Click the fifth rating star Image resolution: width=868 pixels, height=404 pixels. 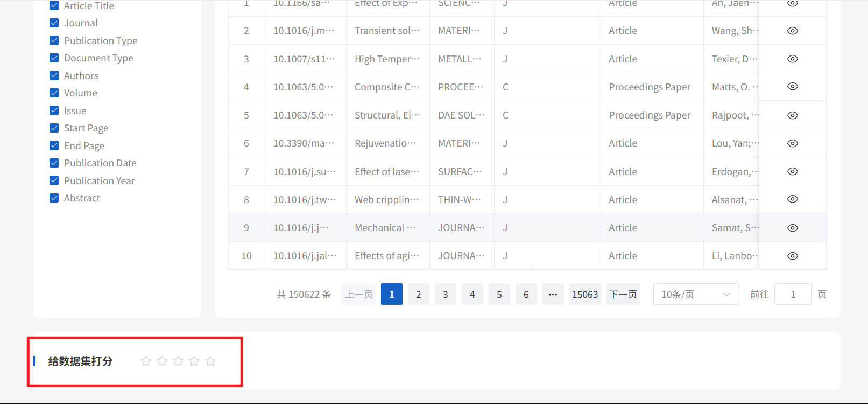click(210, 361)
